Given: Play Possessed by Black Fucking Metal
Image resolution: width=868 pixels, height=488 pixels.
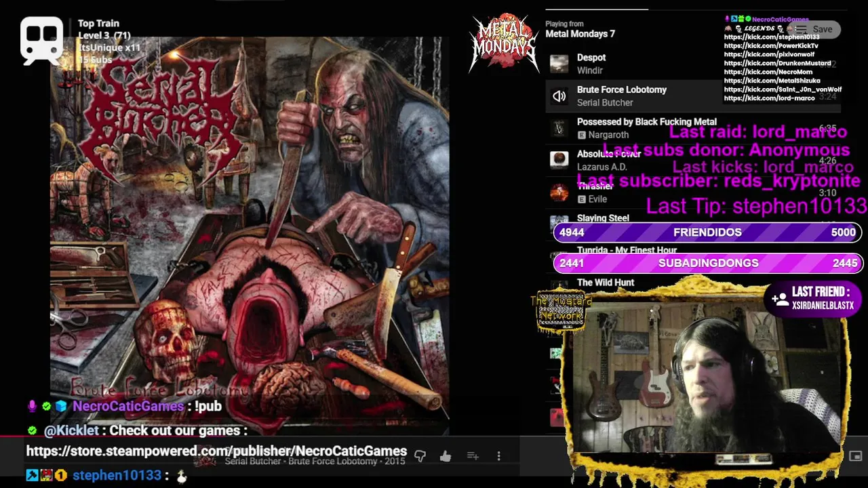Looking at the screenshot, I should (646, 122).
